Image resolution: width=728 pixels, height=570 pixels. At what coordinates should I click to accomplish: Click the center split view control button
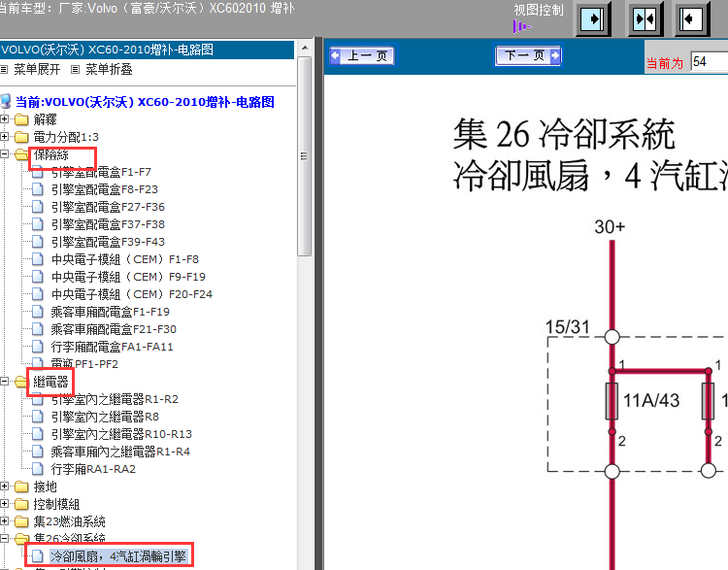click(x=645, y=19)
